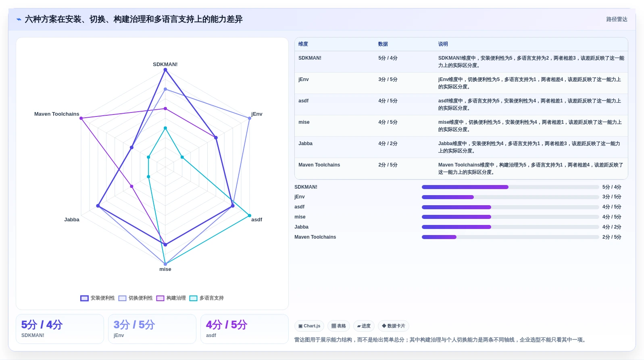Click the 雷达图用于展示能力结构 footnote text

tap(440, 340)
